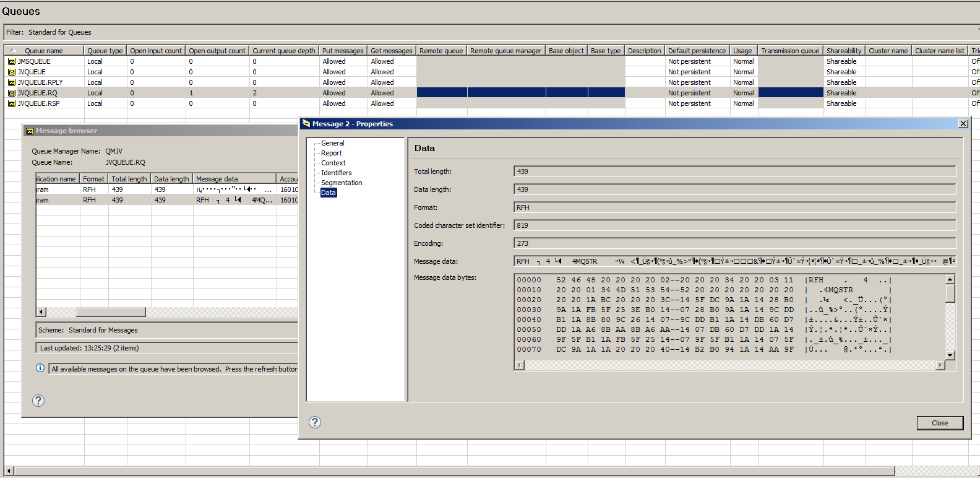Close the Message 2 Properties dialog via X
The width and height of the screenshot is (980, 478).
(x=963, y=124)
